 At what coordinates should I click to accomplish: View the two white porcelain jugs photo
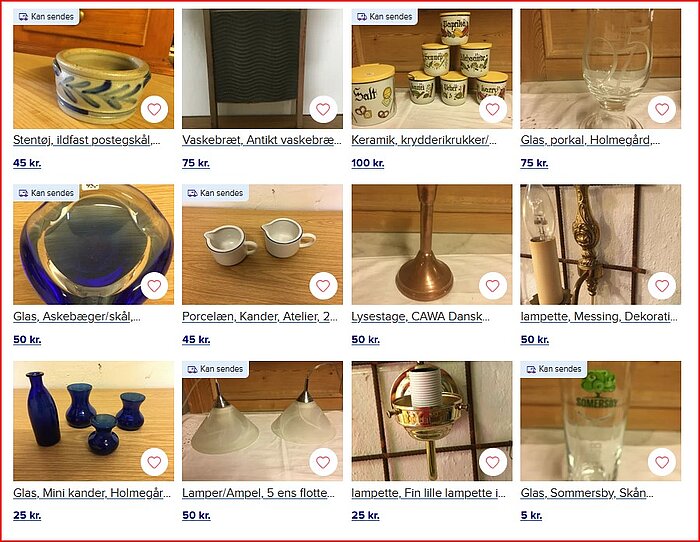pos(262,244)
